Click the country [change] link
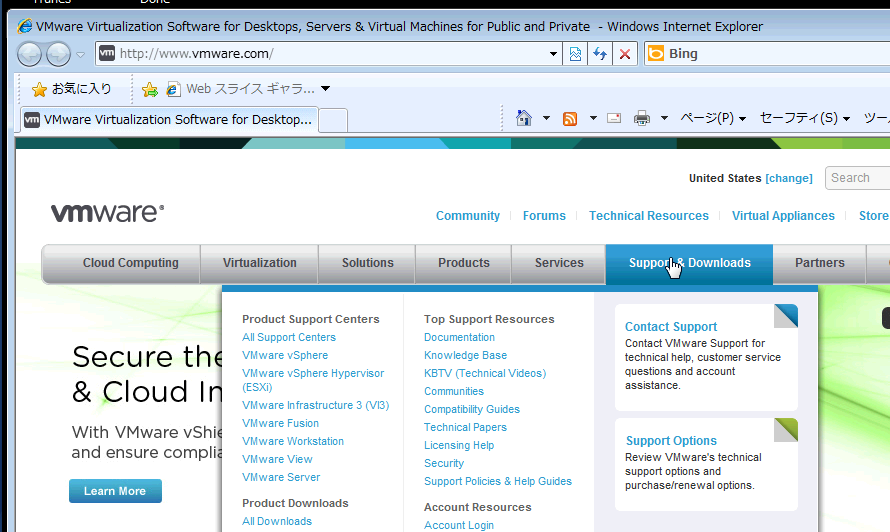Screen dimensions: 890x532 (x=789, y=178)
